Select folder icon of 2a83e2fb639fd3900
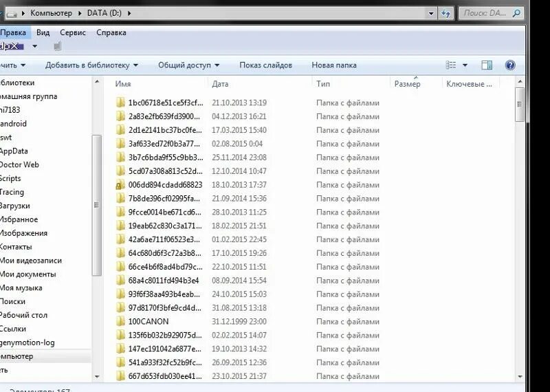This screenshot has height=392, width=550. (120, 116)
